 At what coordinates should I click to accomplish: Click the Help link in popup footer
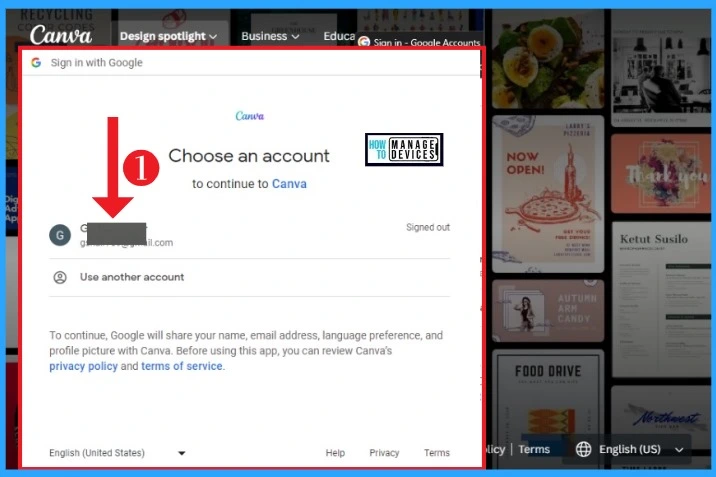coord(335,453)
